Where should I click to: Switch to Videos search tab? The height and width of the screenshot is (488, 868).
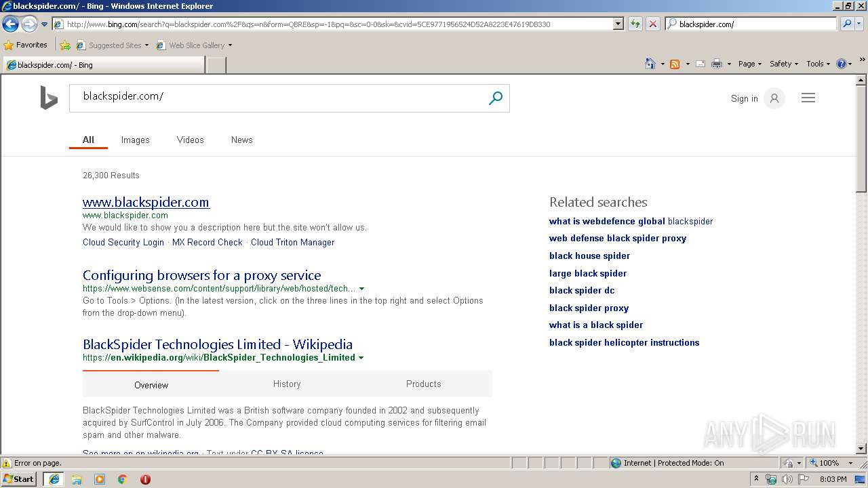190,140
